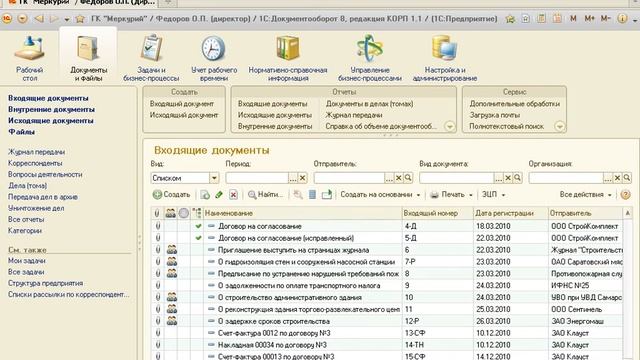640x360 pixels.
Task: Open Период selection ellipsis button
Action: 293,178
